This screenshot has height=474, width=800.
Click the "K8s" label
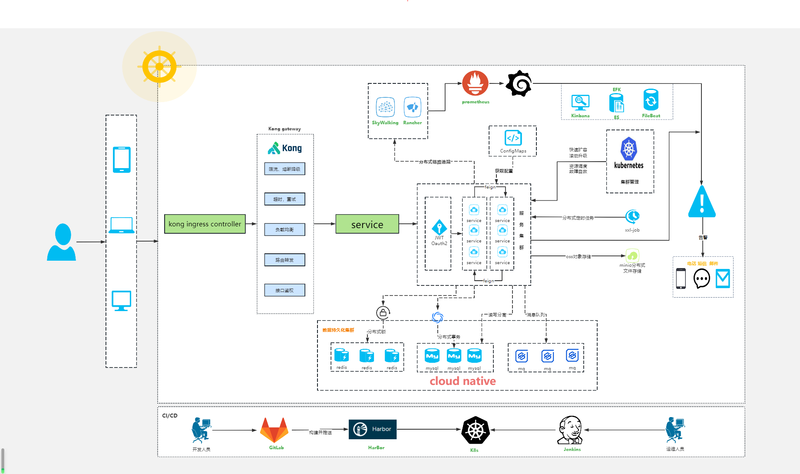(x=474, y=451)
